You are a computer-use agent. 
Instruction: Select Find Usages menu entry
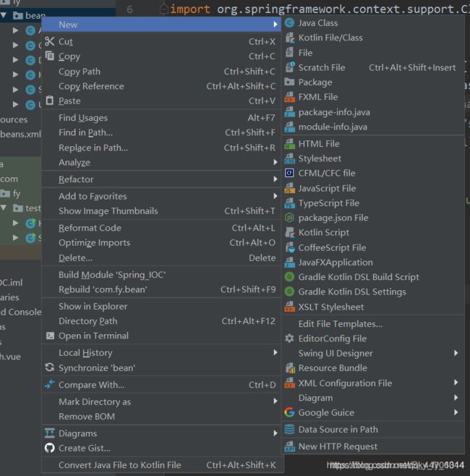[161, 118]
